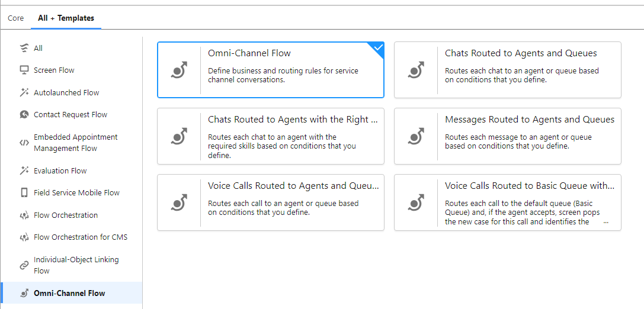Expand truncated description ellipsis on Basic Queue card
Screen dimensions: 644x309
pyautogui.click(x=606, y=222)
